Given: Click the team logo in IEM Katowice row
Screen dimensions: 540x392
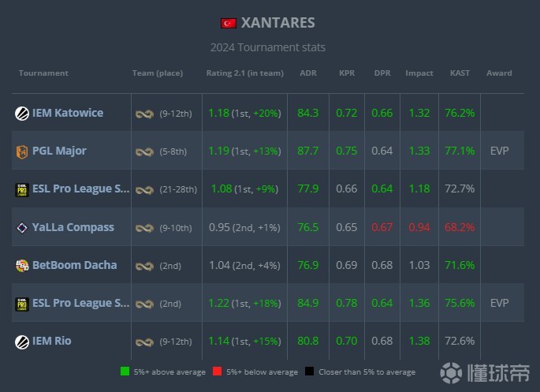Looking at the screenshot, I should coord(143,114).
